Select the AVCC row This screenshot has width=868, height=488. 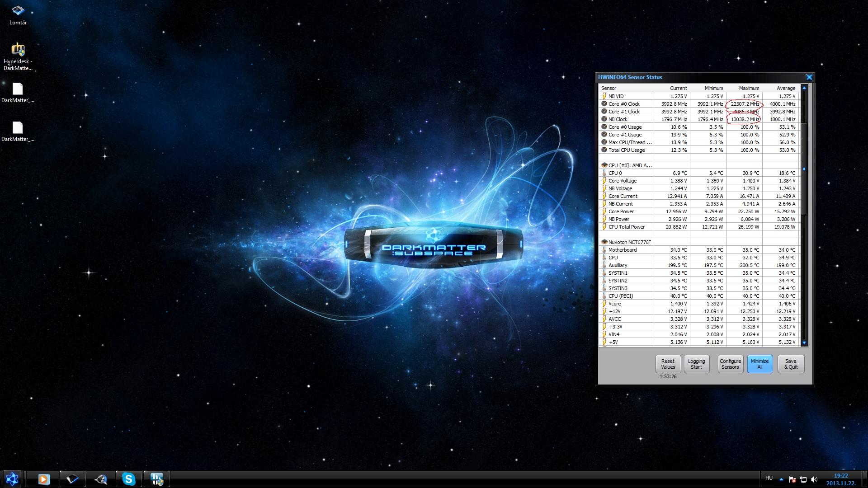click(699, 319)
